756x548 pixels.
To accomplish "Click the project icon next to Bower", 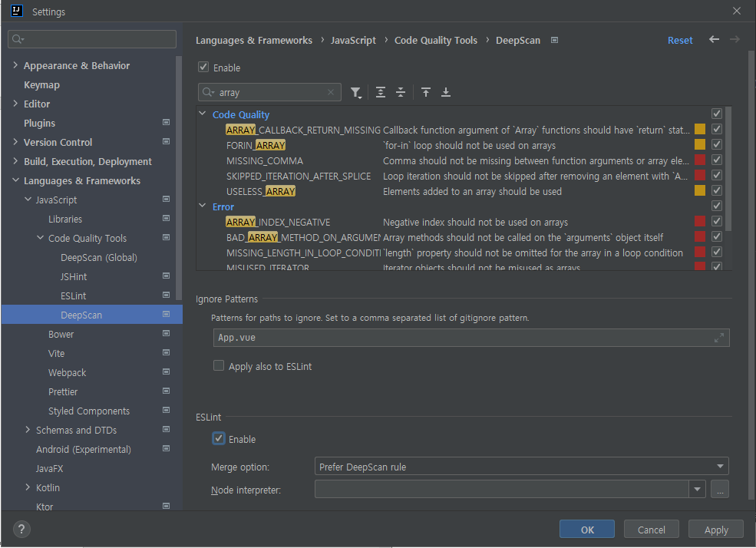I will click(167, 334).
